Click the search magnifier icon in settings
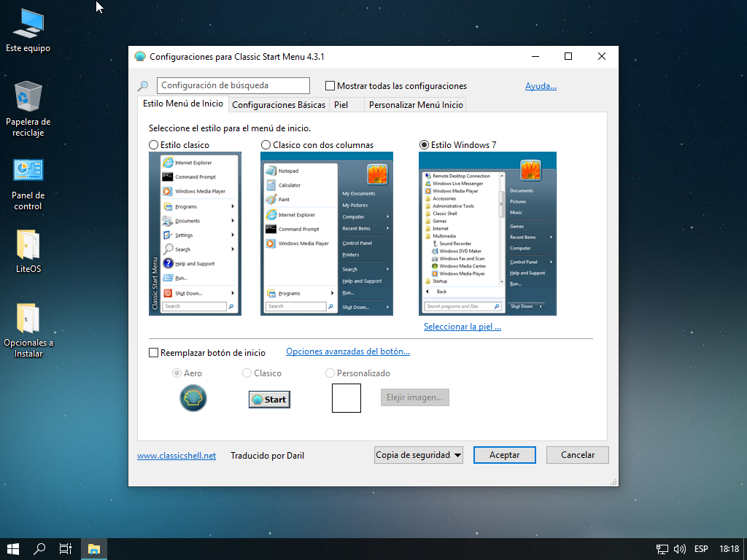The height and width of the screenshot is (560, 747). click(x=143, y=86)
